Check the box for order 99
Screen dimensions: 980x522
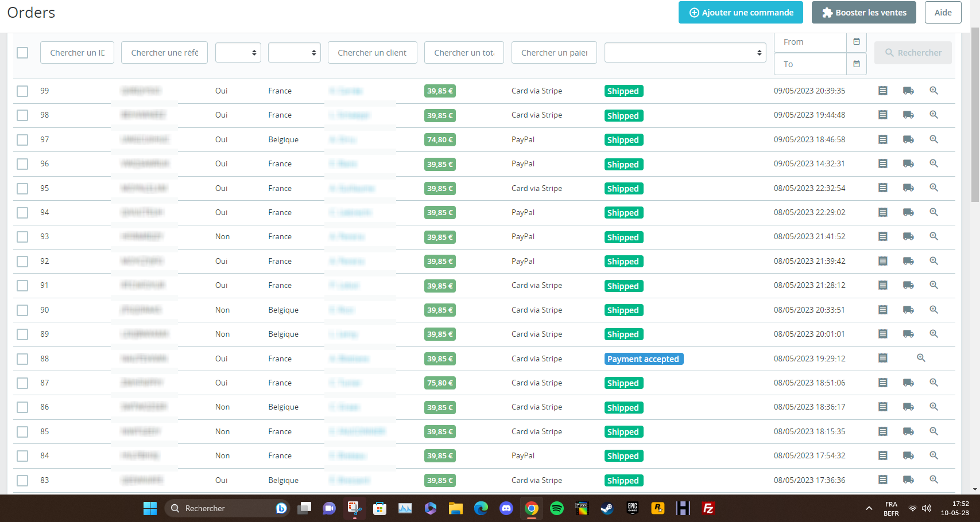coord(22,91)
